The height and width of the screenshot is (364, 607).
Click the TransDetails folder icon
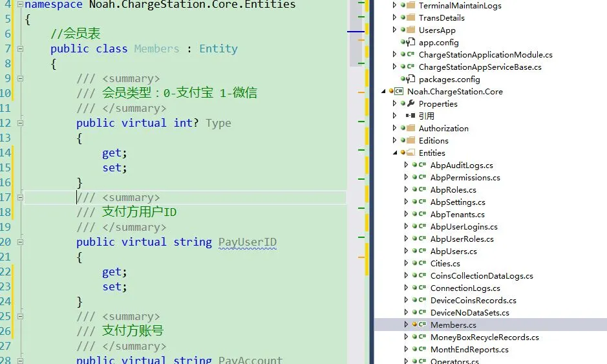click(x=410, y=17)
